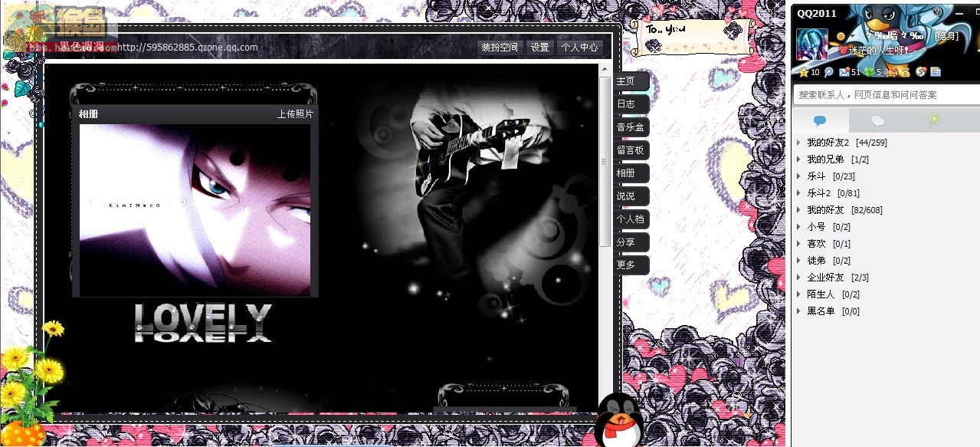Click the green clover icon showing 5
Viewport: 980px width, 447px height.
(869, 72)
